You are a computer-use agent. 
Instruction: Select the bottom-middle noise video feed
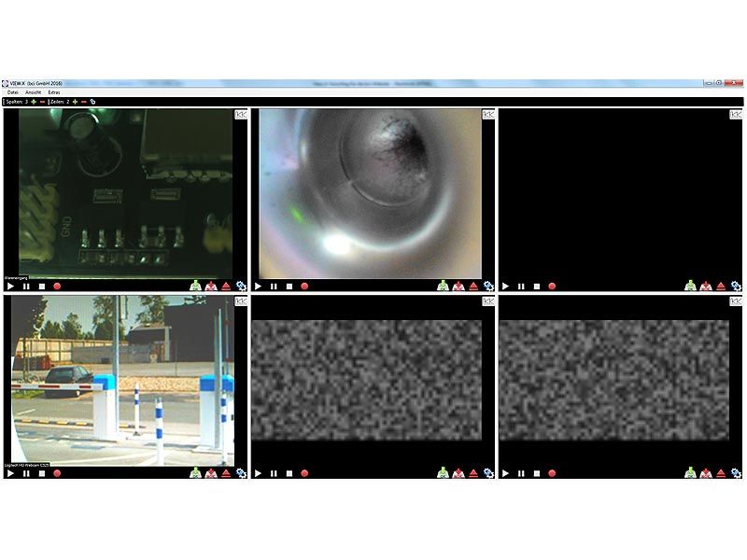[x=366, y=380]
